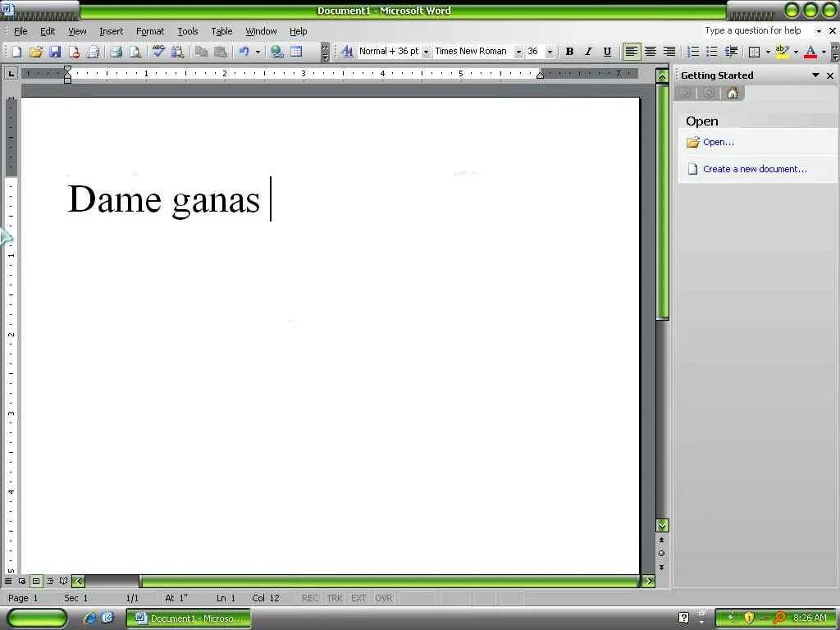The image size is (840, 630).
Task: Save the document with the floppy icon
Action: [55, 52]
